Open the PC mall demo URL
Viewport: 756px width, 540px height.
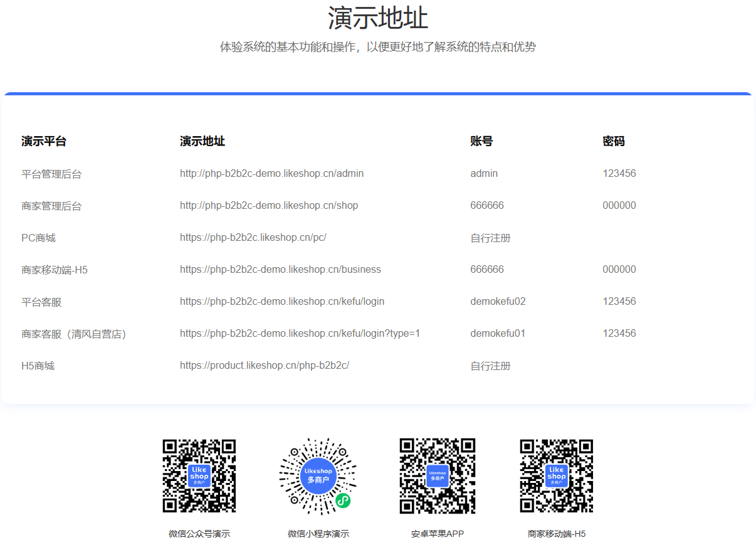(x=253, y=238)
